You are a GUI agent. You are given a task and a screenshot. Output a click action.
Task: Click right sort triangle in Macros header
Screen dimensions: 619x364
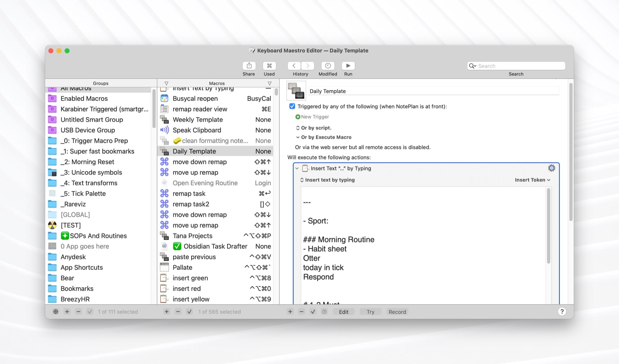[x=270, y=83]
